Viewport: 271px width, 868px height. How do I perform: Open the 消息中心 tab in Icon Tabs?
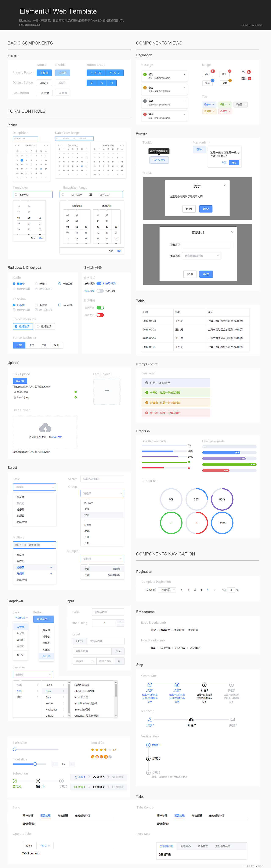coord(185,846)
